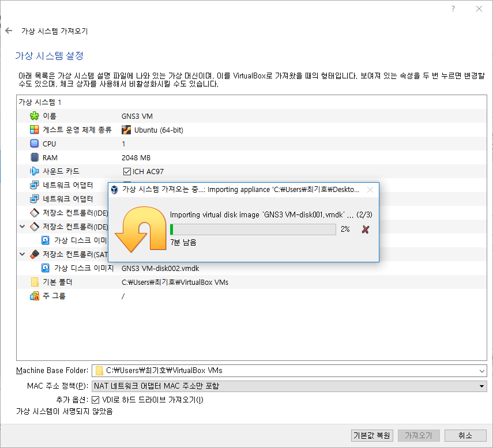Screen dimensions: 493x448
Task: Select GNS3 VM-disk002.vmdk disk entry
Action: coord(160,269)
